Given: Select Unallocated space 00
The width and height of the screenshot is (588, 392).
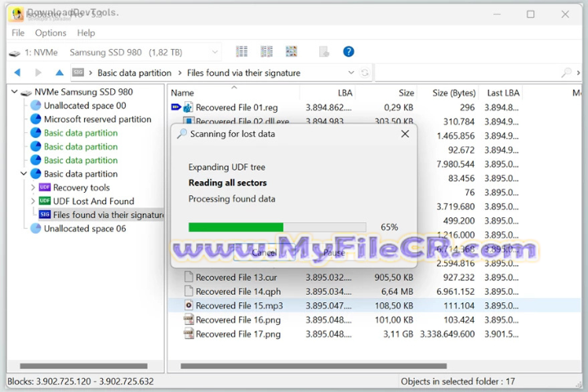Looking at the screenshot, I should pos(85,105).
